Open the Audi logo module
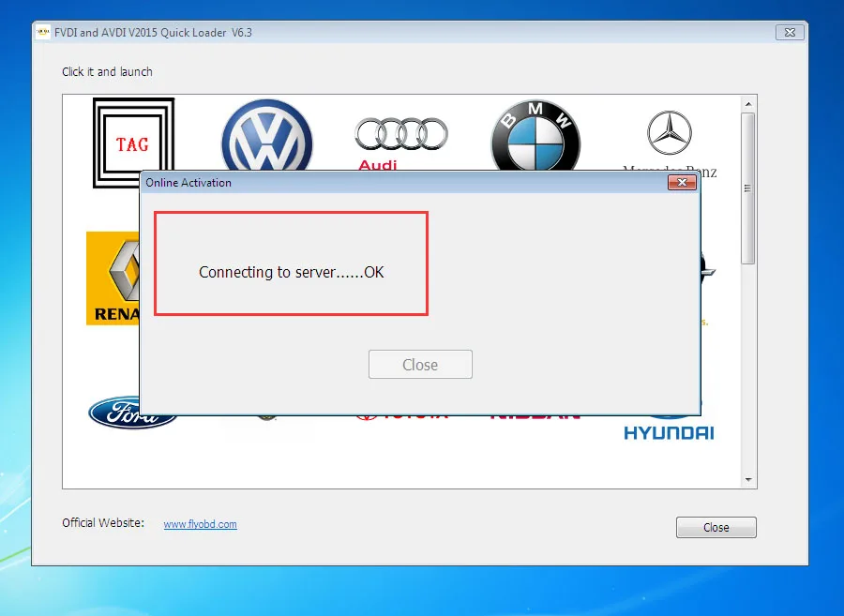The height and width of the screenshot is (616, 844). 401,143
